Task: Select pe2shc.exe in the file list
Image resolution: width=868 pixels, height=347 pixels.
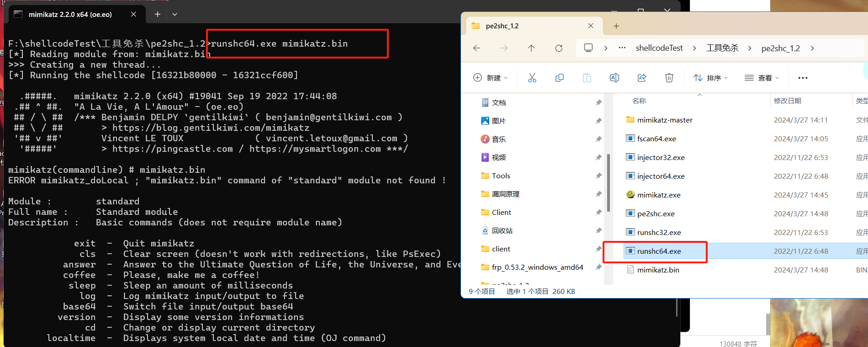Action: click(x=656, y=214)
